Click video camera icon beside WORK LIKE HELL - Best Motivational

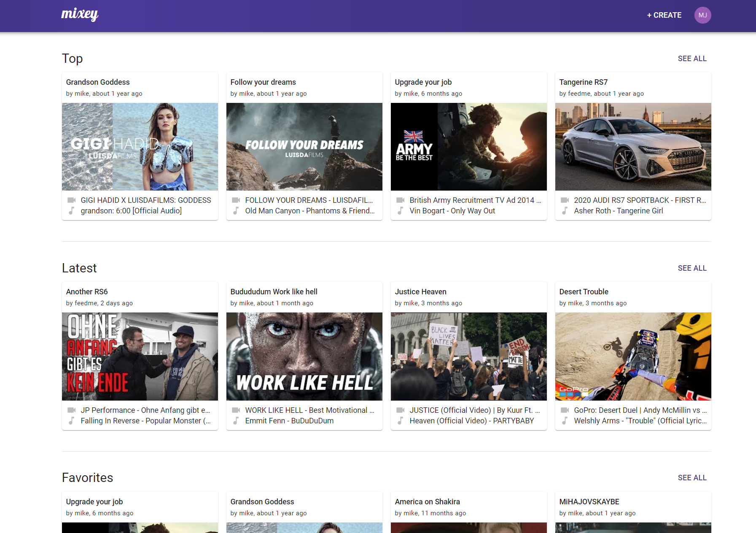[236, 410]
